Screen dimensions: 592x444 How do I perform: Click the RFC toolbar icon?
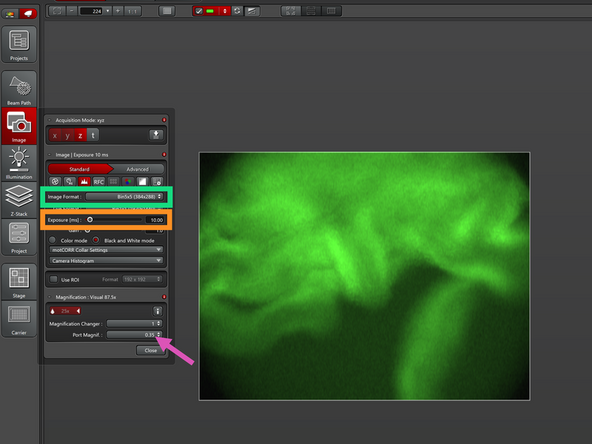[x=99, y=182]
